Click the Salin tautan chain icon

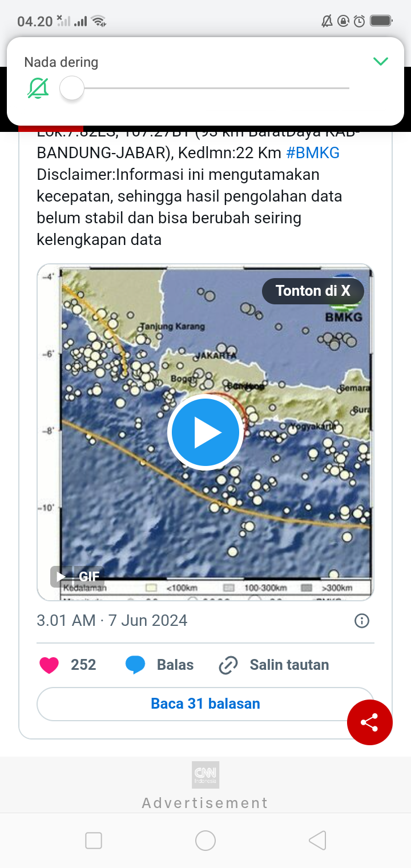228,665
